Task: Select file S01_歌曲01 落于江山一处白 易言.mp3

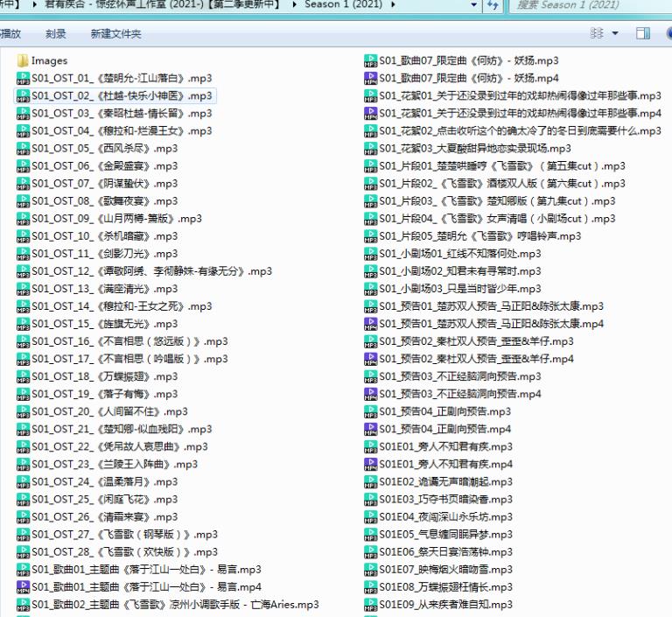Action: click(x=140, y=570)
